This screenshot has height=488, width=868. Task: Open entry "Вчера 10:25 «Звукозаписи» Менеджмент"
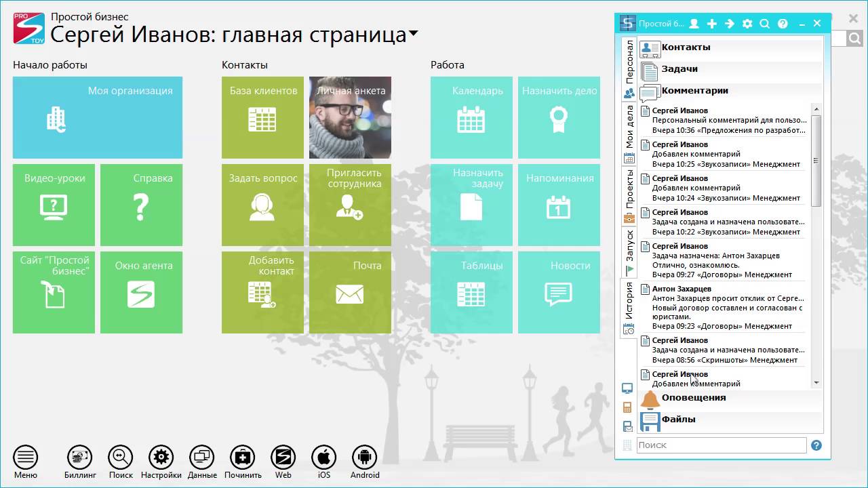[x=723, y=154]
